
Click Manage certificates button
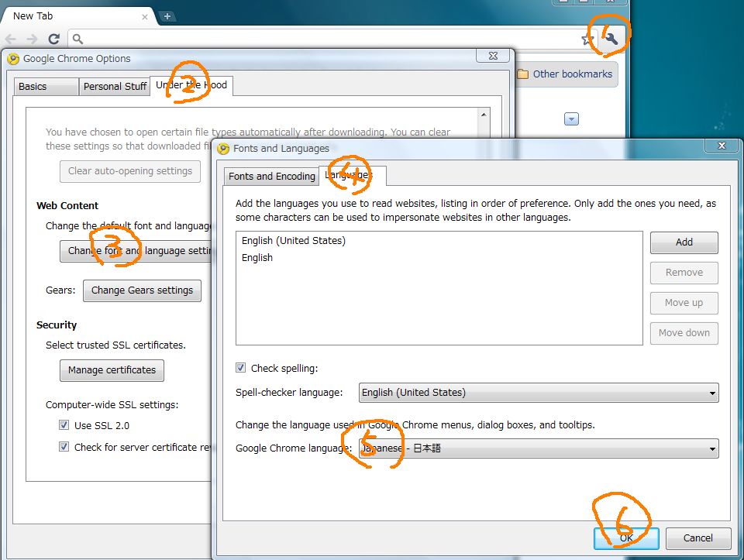112,370
